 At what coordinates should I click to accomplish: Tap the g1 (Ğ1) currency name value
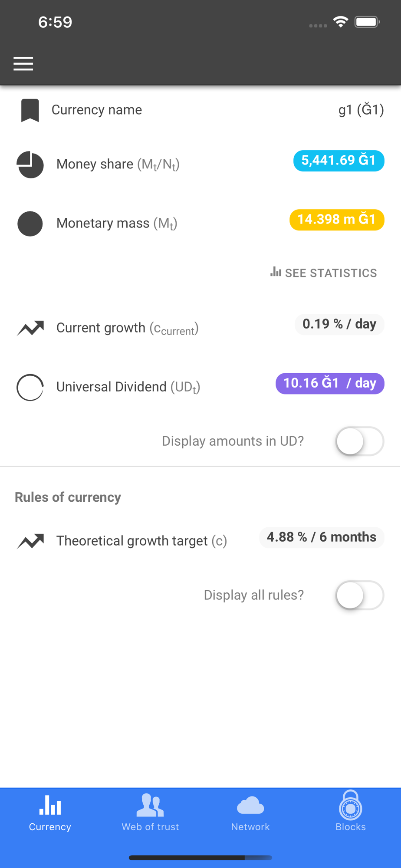click(361, 110)
